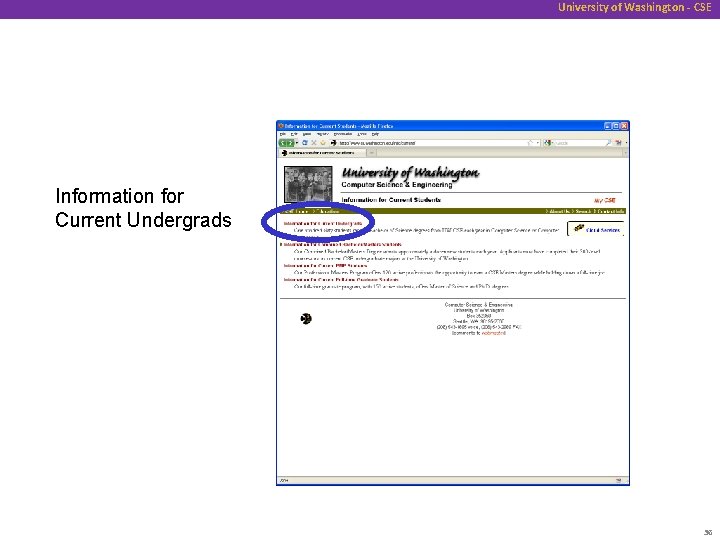Screen dimensions: 720x540
Task: Click the Firefox icon in the title bar
Action: 281,126
